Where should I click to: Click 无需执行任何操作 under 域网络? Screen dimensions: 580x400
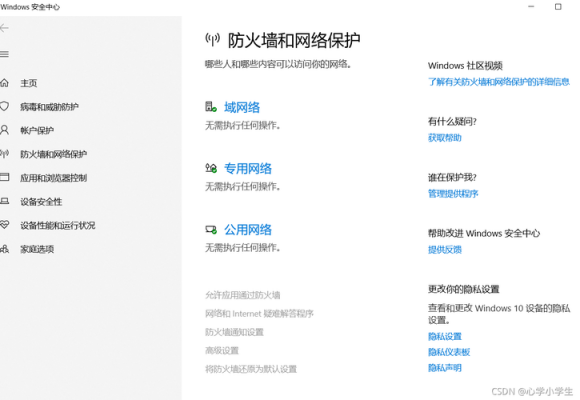point(243,125)
